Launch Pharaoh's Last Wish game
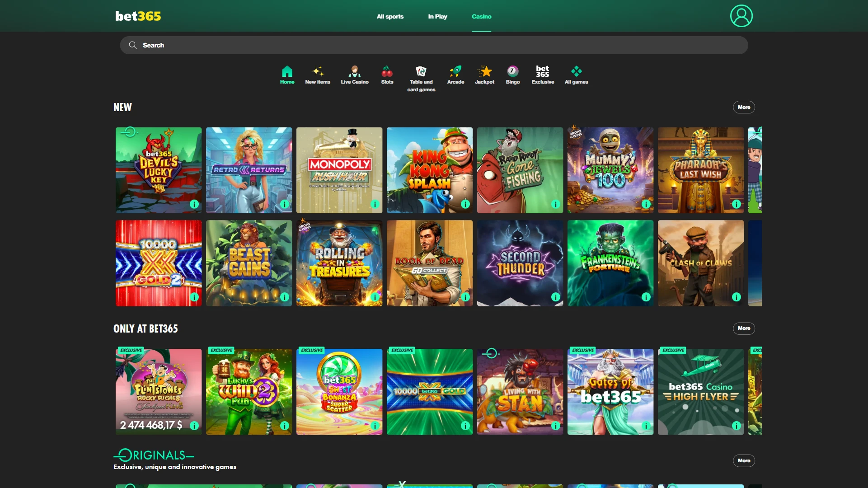 [x=701, y=170]
